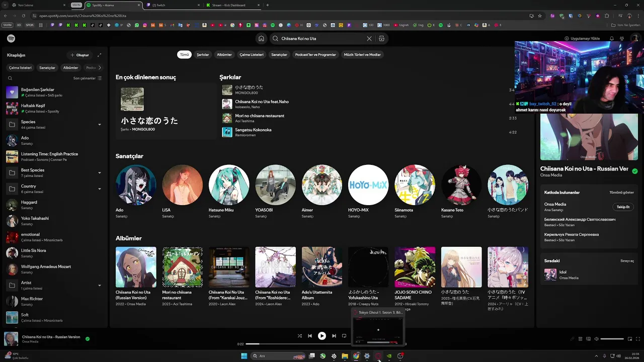
Task: Select the Çalma Listeleri search tab
Action: point(252,55)
